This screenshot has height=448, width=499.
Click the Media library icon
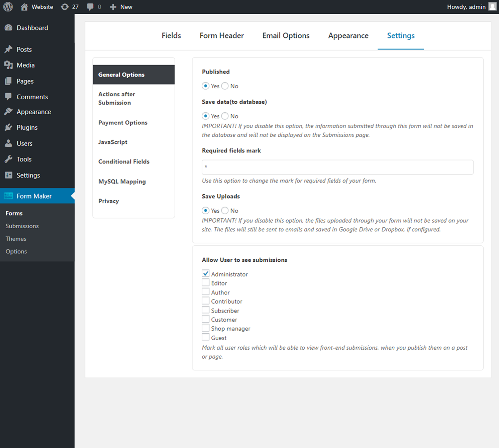[9, 65]
